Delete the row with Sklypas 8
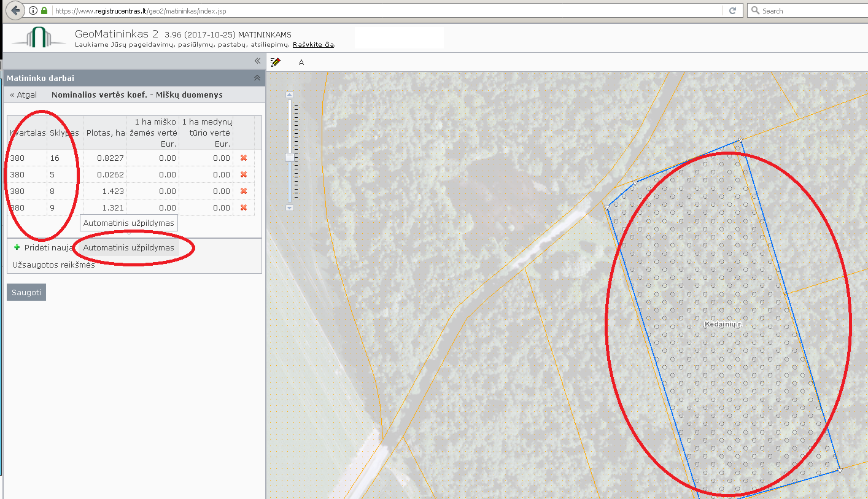 click(x=244, y=191)
